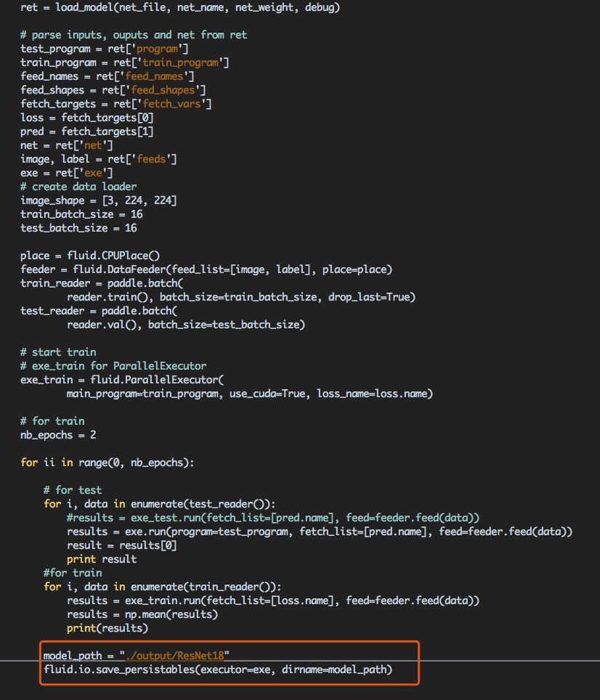Click the 'for ii in range' loop line
This screenshot has height=700, width=600.
(x=108, y=463)
